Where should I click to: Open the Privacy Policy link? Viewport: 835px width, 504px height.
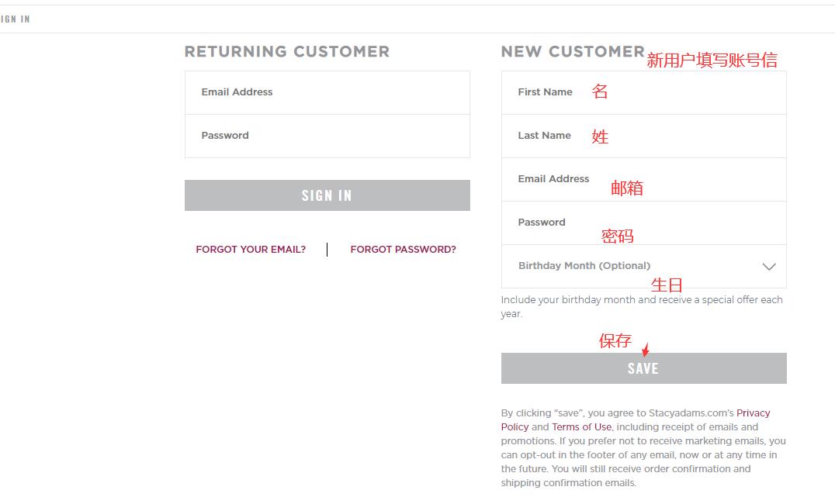[753, 413]
